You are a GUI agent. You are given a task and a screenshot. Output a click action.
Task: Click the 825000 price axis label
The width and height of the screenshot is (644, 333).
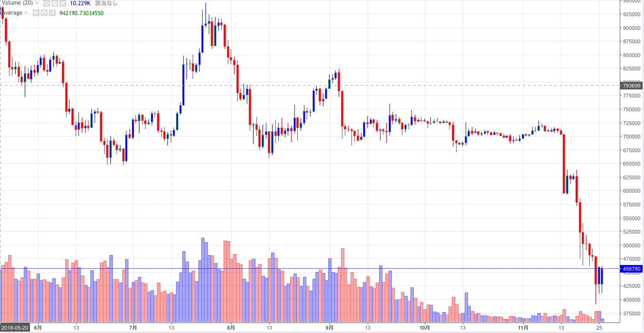(632, 69)
